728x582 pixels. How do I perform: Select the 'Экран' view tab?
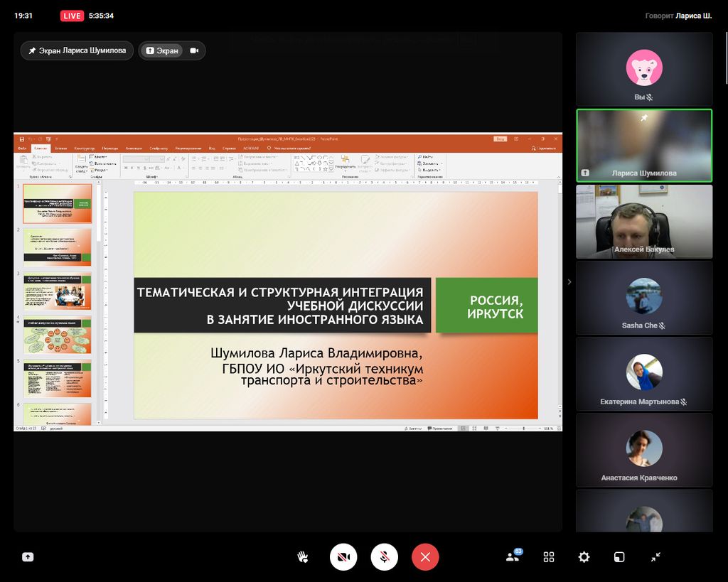click(x=162, y=50)
